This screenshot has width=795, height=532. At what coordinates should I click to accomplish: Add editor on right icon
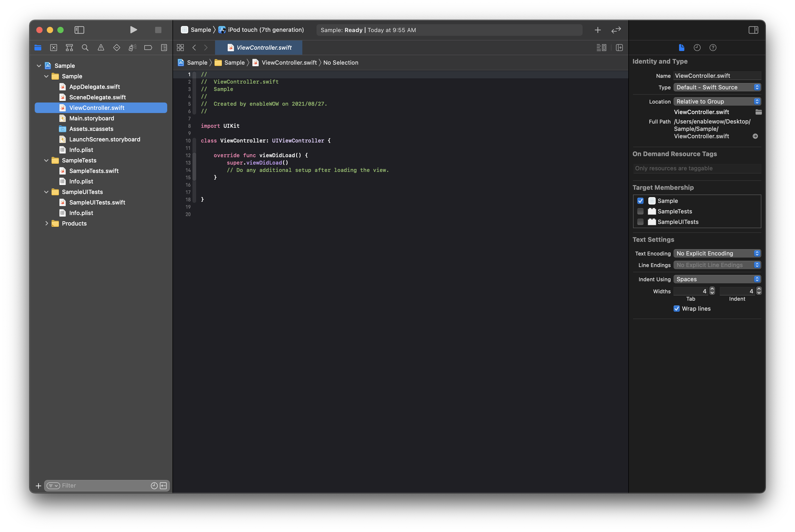click(x=619, y=48)
